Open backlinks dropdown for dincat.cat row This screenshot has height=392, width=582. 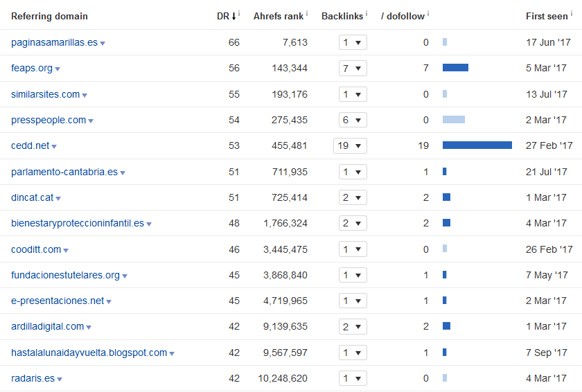point(353,197)
